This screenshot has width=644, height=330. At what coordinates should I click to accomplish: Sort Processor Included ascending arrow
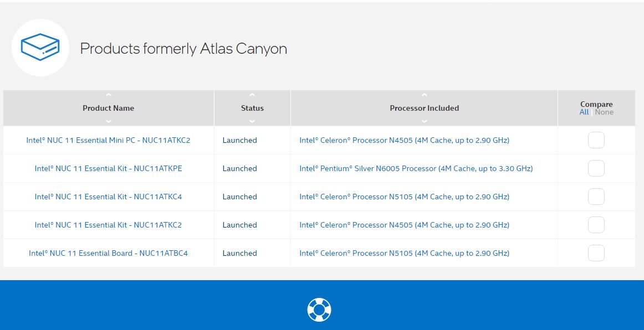[x=424, y=95]
